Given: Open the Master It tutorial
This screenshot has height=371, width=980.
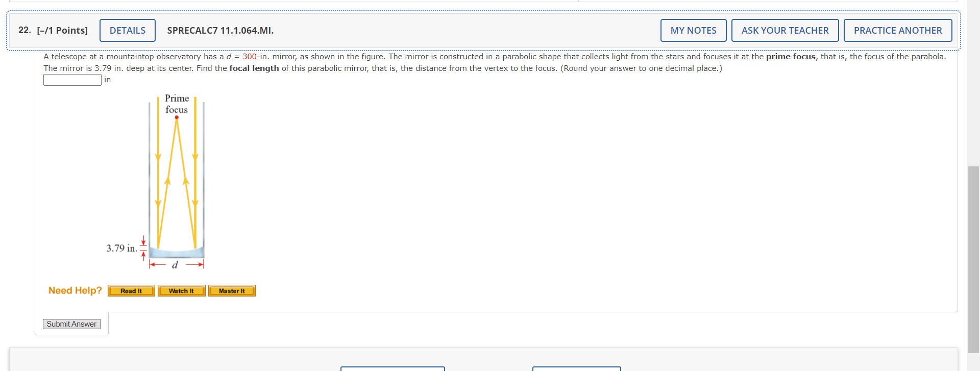Looking at the screenshot, I should pyautogui.click(x=232, y=291).
